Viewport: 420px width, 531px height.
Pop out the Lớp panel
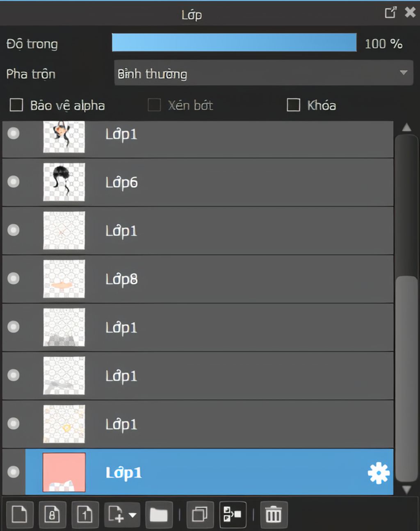tap(390, 12)
